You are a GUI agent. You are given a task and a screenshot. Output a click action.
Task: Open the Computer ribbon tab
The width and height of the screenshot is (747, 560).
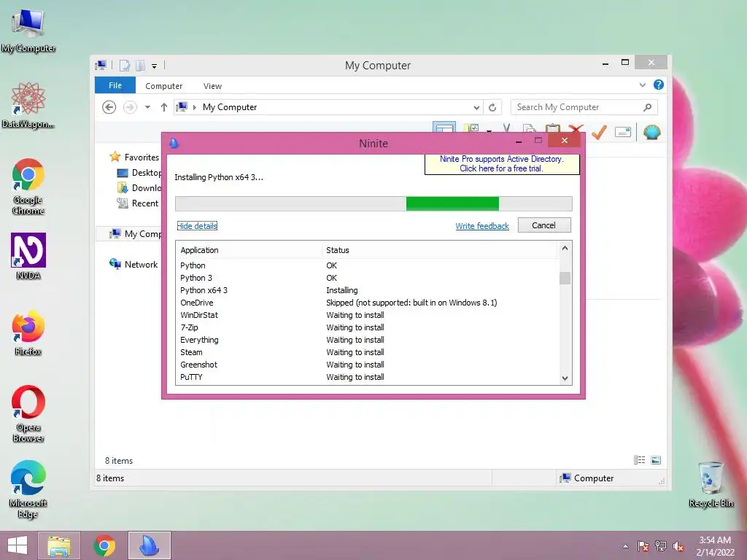click(163, 86)
